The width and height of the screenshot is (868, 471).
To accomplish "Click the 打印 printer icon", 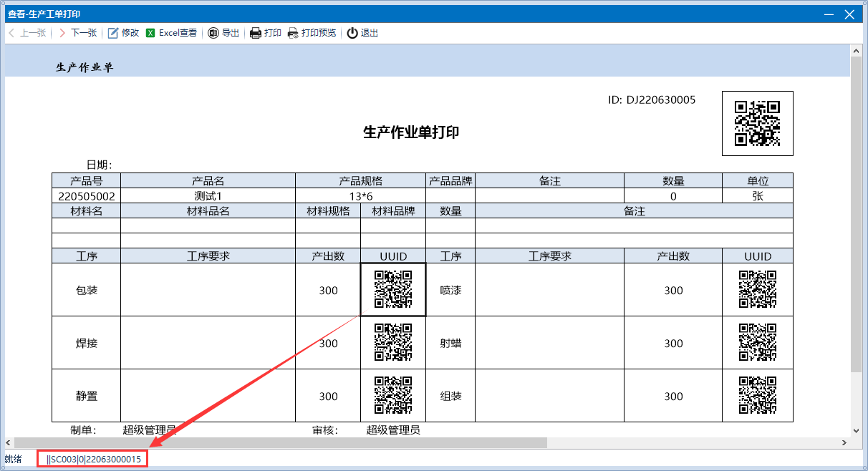I will (x=255, y=33).
